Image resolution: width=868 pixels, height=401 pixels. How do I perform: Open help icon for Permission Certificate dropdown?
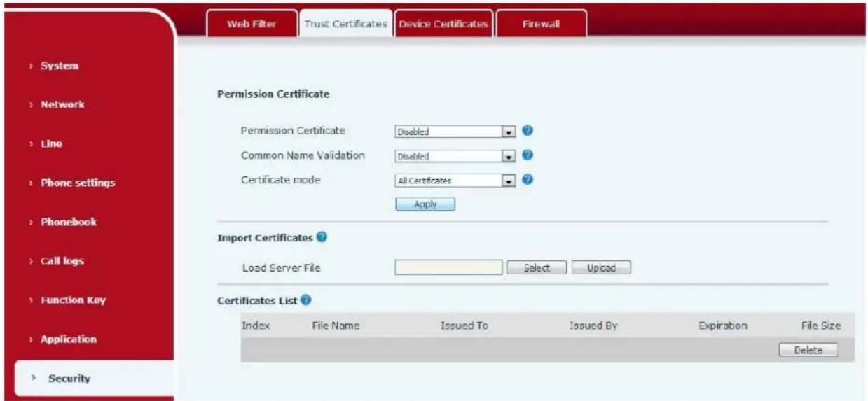pos(529,131)
